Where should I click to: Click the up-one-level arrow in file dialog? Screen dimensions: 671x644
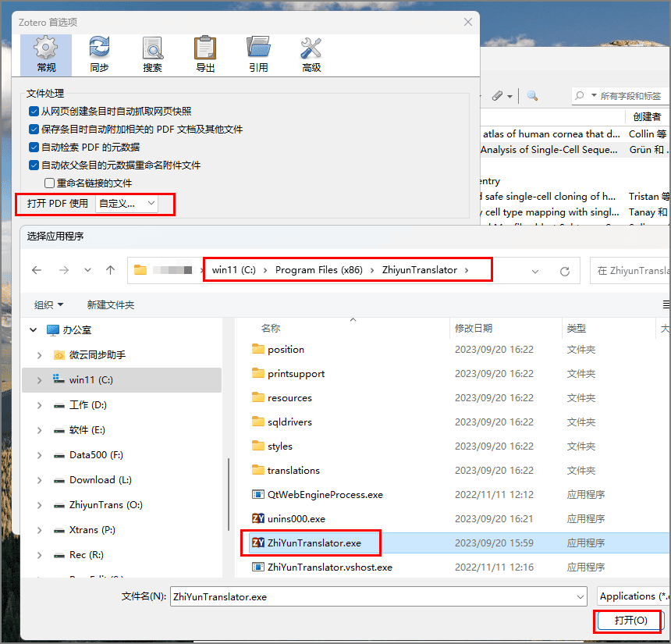click(x=110, y=271)
